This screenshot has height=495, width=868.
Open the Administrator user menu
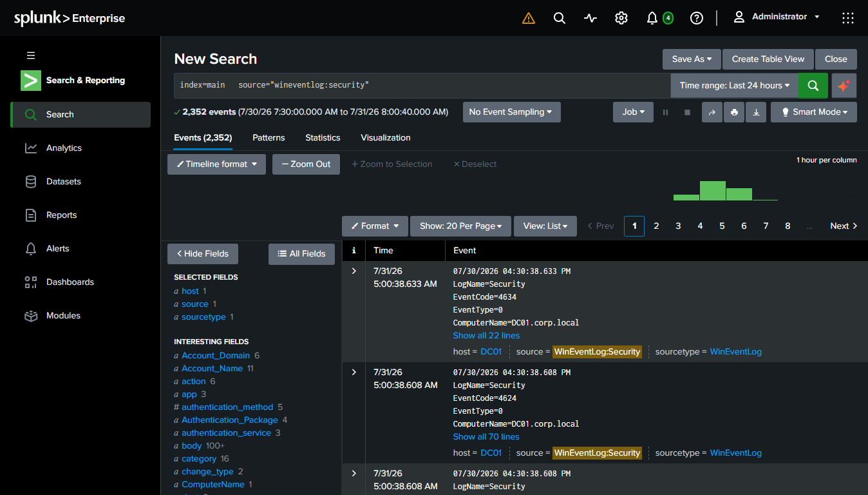(777, 17)
